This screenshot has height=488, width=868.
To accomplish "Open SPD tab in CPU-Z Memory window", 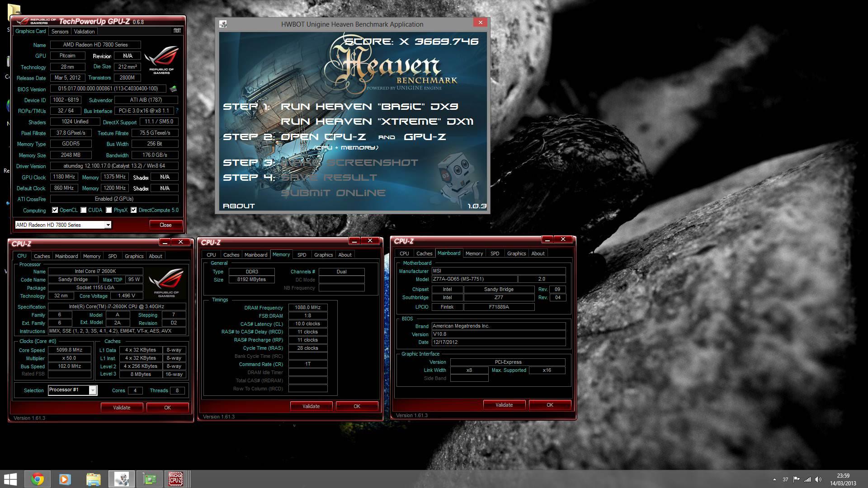I will point(302,255).
